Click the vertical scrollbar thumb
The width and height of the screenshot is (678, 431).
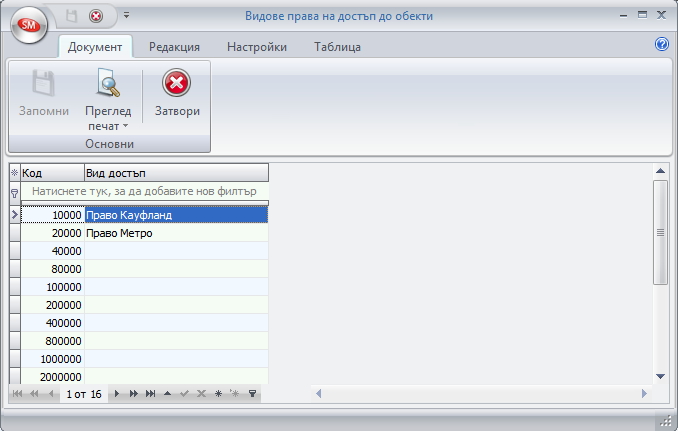tap(660, 233)
